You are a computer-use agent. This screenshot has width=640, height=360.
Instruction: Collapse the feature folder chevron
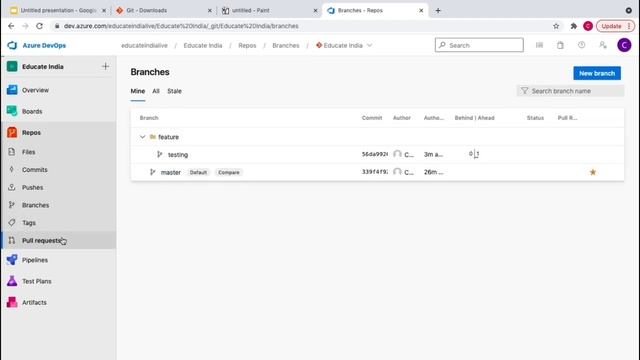pyautogui.click(x=142, y=137)
